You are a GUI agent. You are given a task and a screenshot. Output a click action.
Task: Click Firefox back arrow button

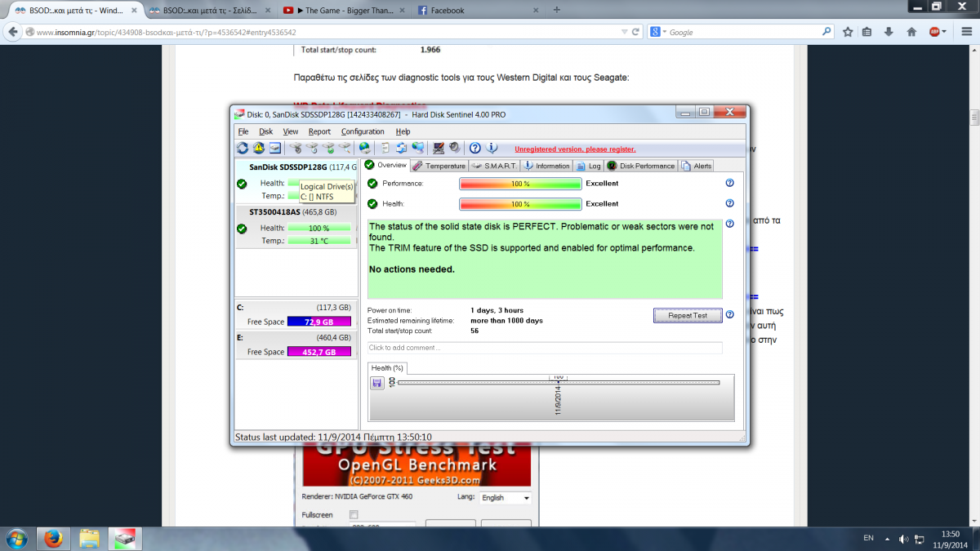click(x=13, y=32)
